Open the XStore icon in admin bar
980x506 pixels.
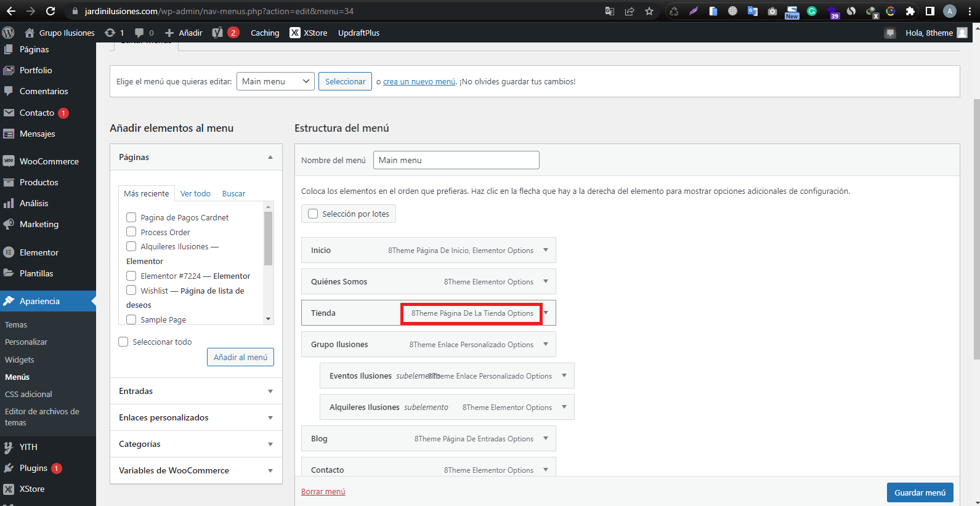(x=295, y=33)
